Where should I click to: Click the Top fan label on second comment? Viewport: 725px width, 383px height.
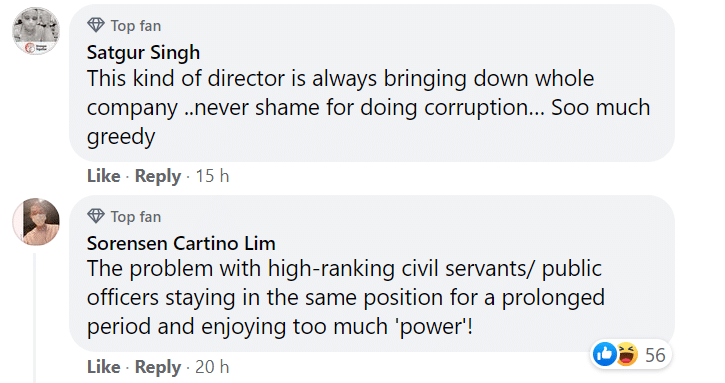pyautogui.click(x=136, y=217)
